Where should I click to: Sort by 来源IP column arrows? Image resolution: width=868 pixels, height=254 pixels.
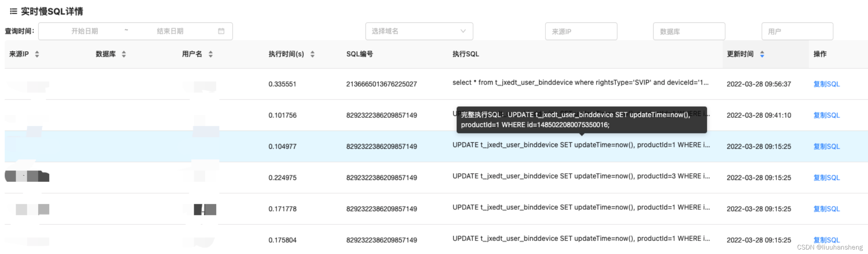[x=37, y=54]
